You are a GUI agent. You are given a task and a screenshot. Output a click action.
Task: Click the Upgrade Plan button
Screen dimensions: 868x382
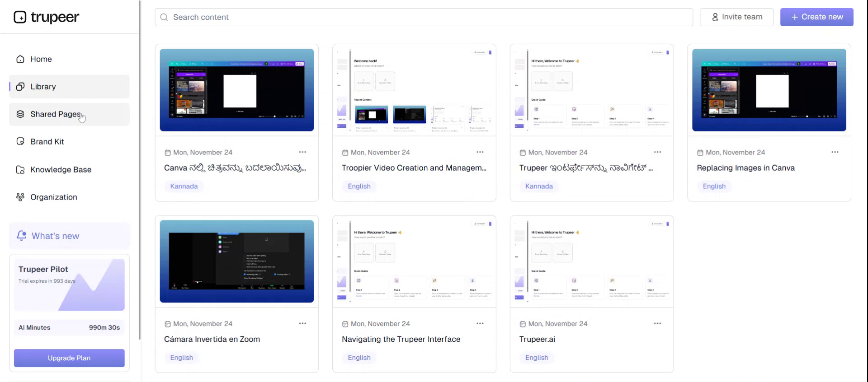69,358
